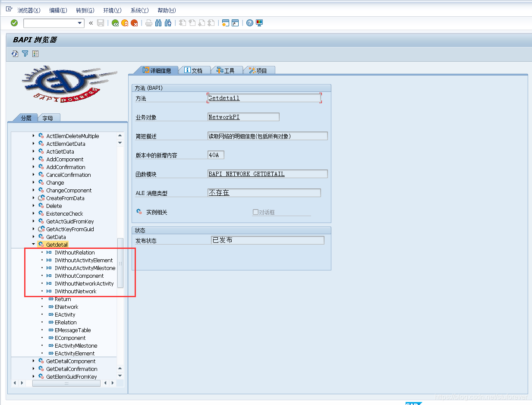This screenshot has width=532, height=405.
Task: Click the 方法 field containing Getdetail
Action: click(x=264, y=98)
